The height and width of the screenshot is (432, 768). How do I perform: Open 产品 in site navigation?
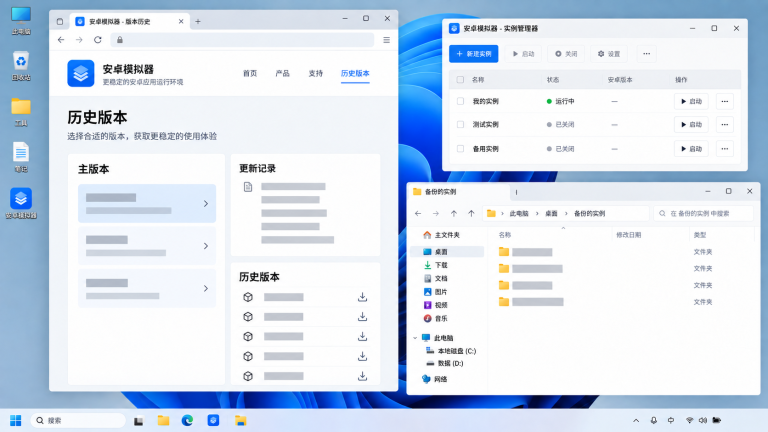(x=282, y=73)
